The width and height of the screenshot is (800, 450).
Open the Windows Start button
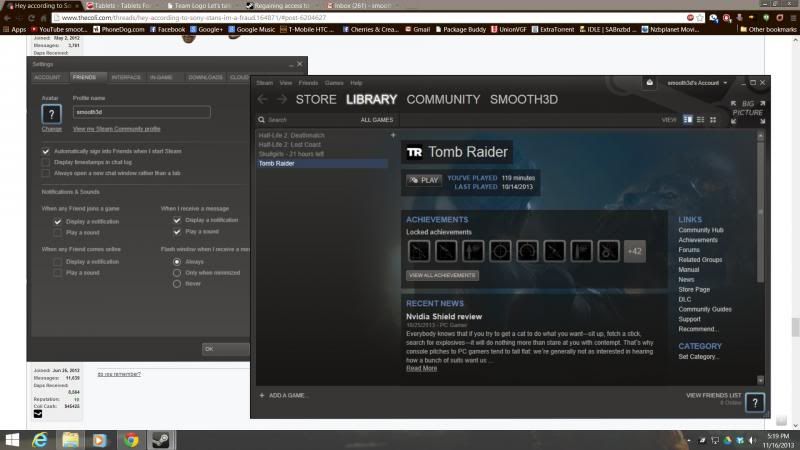coord(11,440)
